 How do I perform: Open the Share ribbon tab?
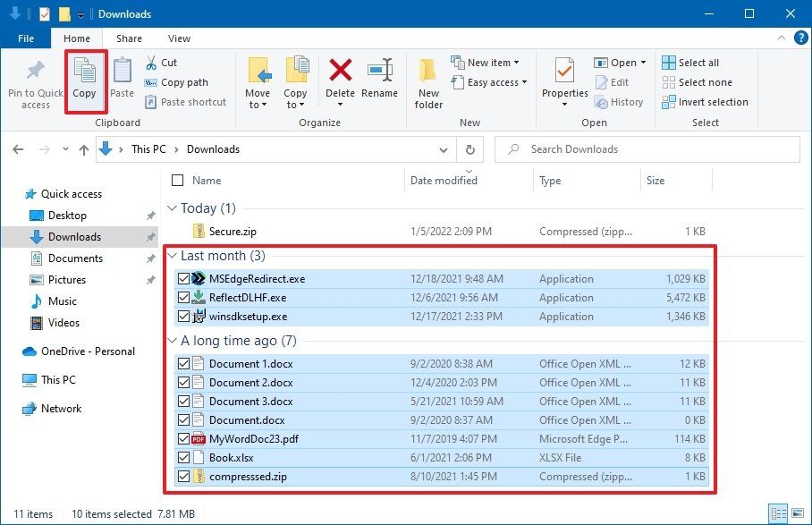(129, 38)
